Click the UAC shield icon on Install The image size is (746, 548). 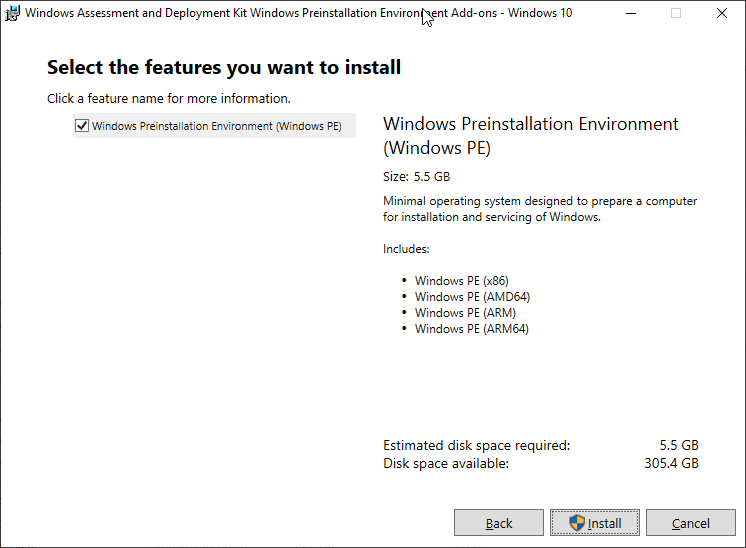click(x=576, y=523)
